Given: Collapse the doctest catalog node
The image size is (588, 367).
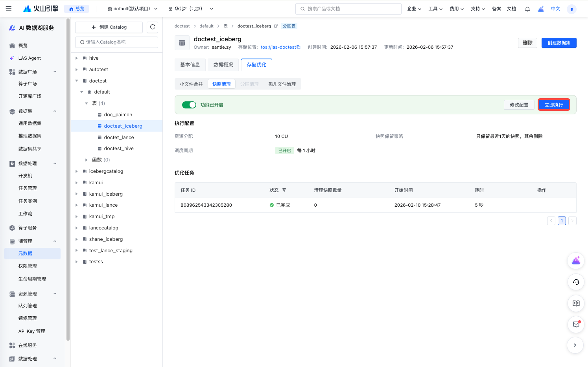Looking at the screenshot, I should pos(77,81).
